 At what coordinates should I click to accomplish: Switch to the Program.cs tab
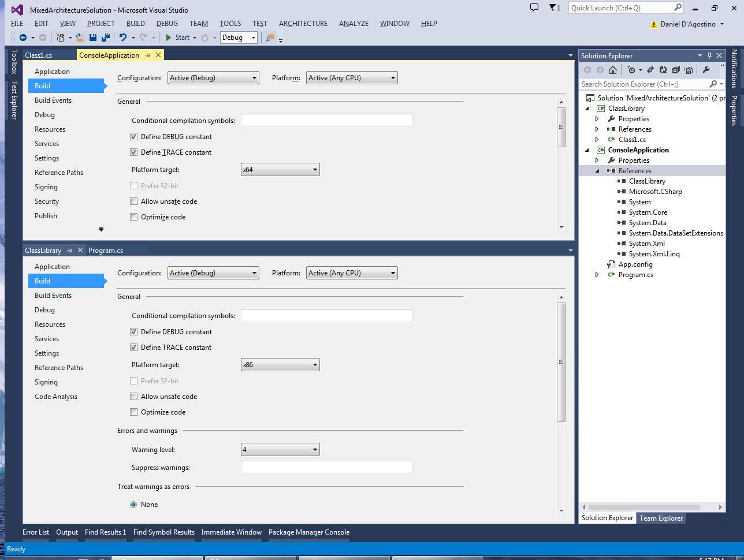[106, 251]
